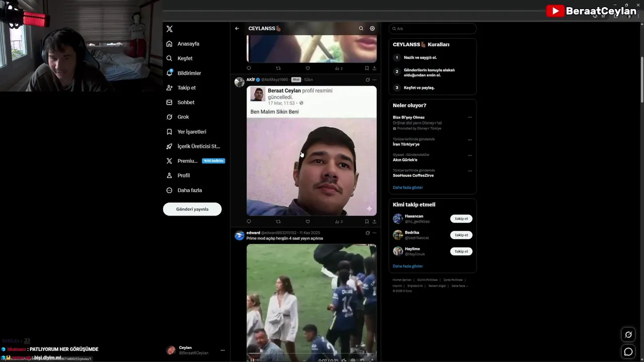Open the floating messages chat button

(x=628, y=352)
